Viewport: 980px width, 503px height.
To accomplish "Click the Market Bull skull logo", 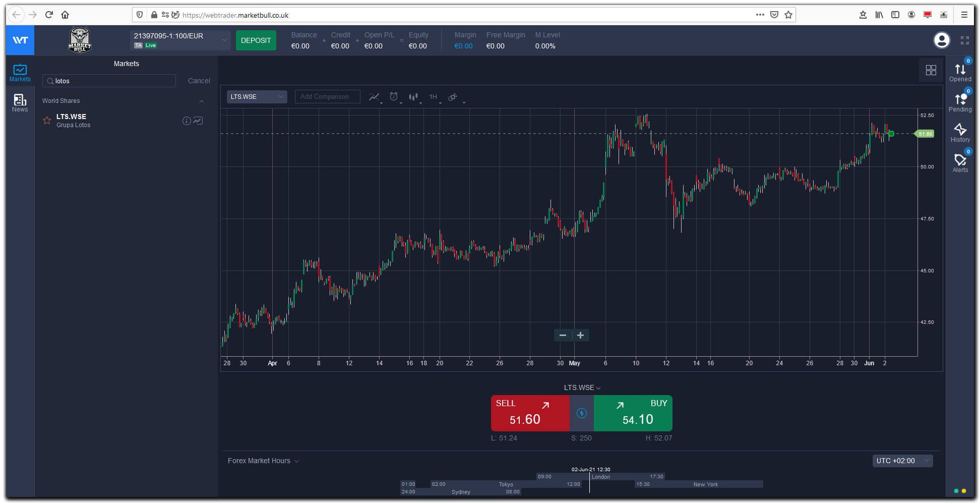I will click(80, 40).
